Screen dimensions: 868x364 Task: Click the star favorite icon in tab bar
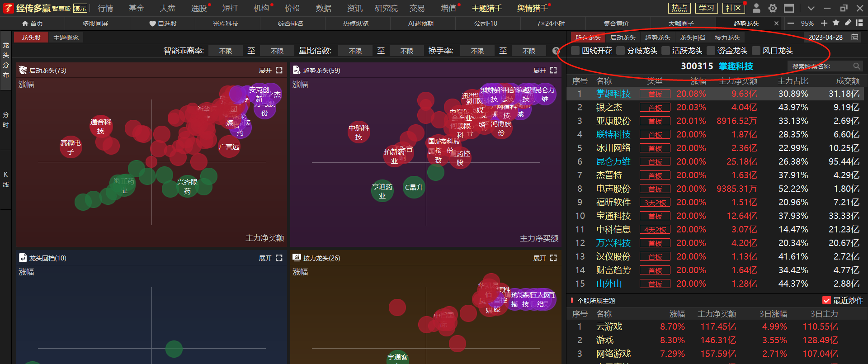pos(836,23)
